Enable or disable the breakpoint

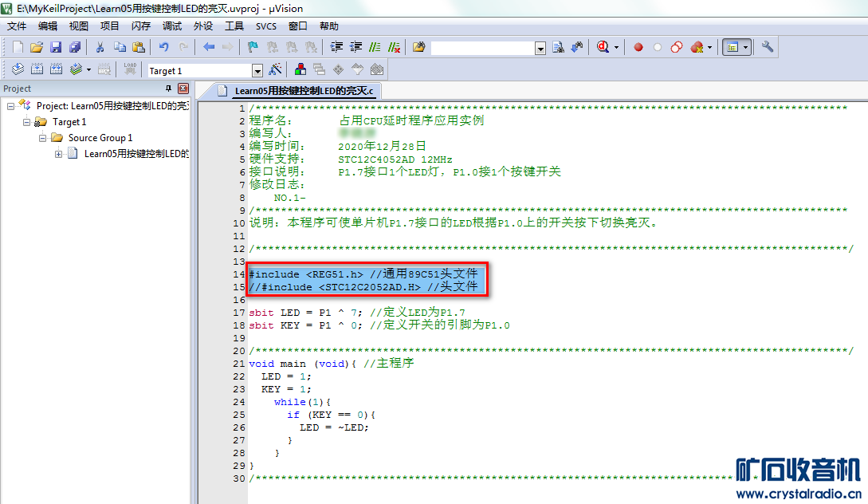[657, 48]
